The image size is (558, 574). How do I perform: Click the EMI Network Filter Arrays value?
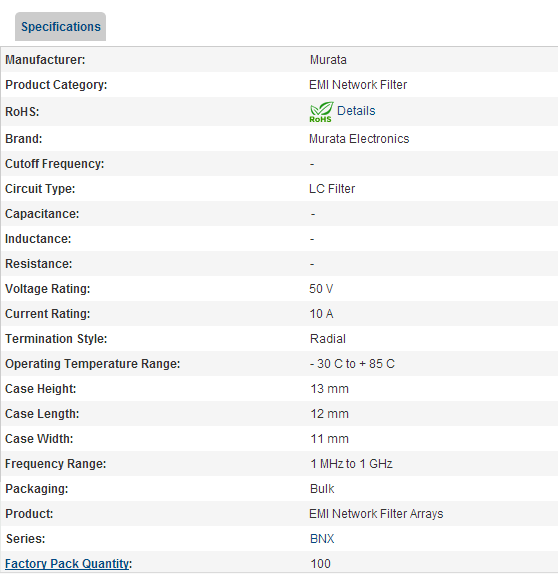click(376, 514)
